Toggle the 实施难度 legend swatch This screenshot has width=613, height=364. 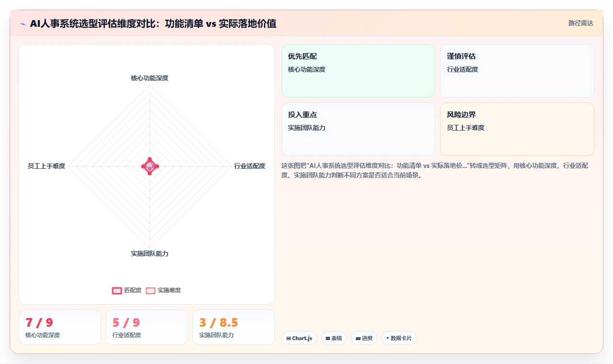151,290
